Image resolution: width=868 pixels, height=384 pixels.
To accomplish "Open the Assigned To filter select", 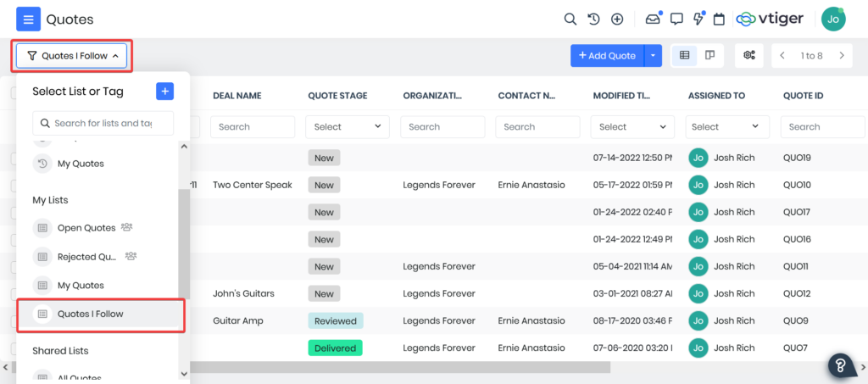I will click(725, 127).
